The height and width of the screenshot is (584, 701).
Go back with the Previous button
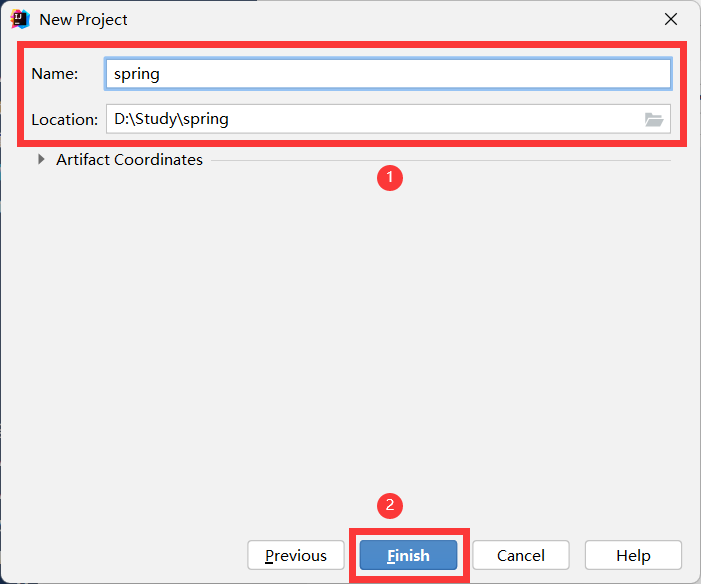(296, 555)
